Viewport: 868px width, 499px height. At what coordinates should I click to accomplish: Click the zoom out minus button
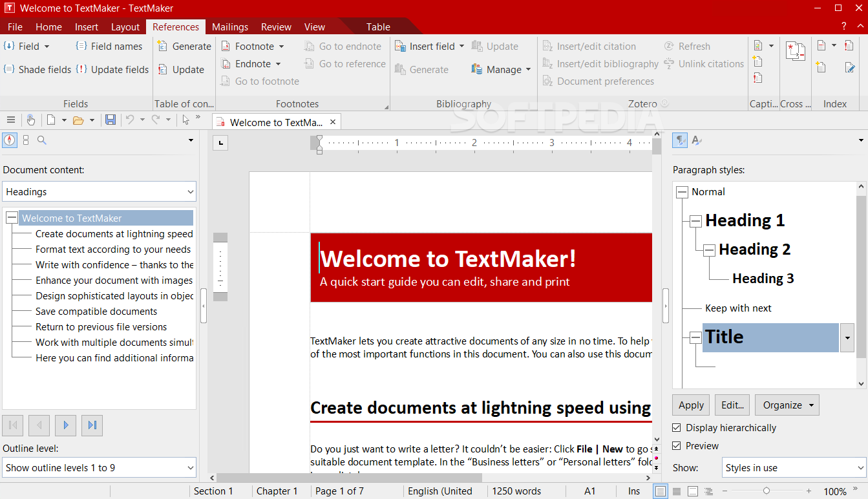(x=723, y=491)
